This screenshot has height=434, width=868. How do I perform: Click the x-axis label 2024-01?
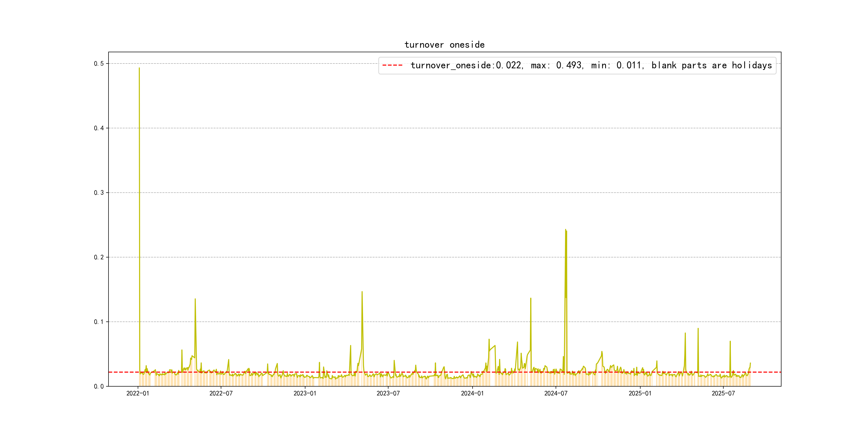coord(472,393)
